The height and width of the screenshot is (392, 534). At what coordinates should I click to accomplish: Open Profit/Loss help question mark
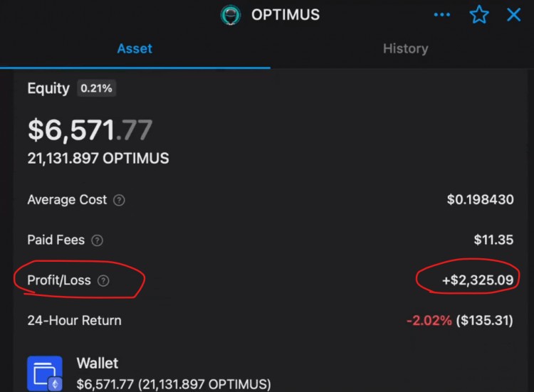pos(103,281)
